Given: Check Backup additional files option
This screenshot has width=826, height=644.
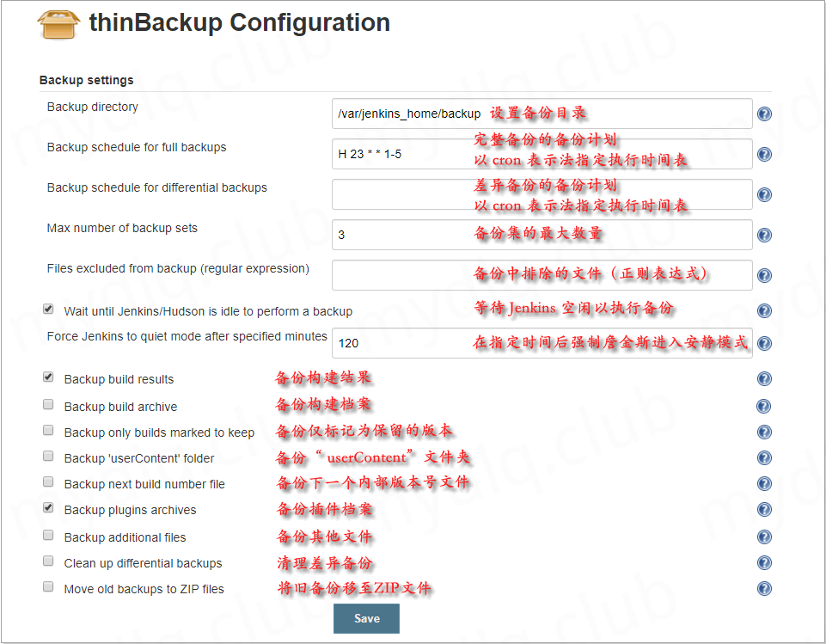Looking at the screenshot, I should (48, 535).
